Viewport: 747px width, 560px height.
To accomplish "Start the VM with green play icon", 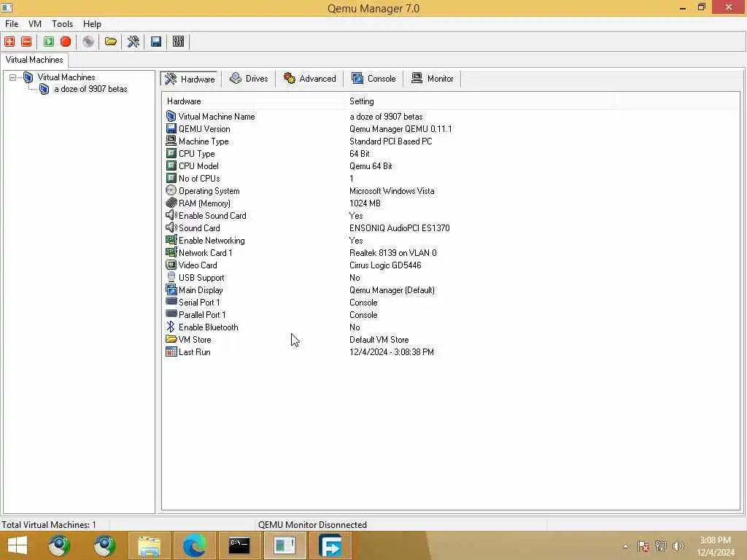I will 49,42.
